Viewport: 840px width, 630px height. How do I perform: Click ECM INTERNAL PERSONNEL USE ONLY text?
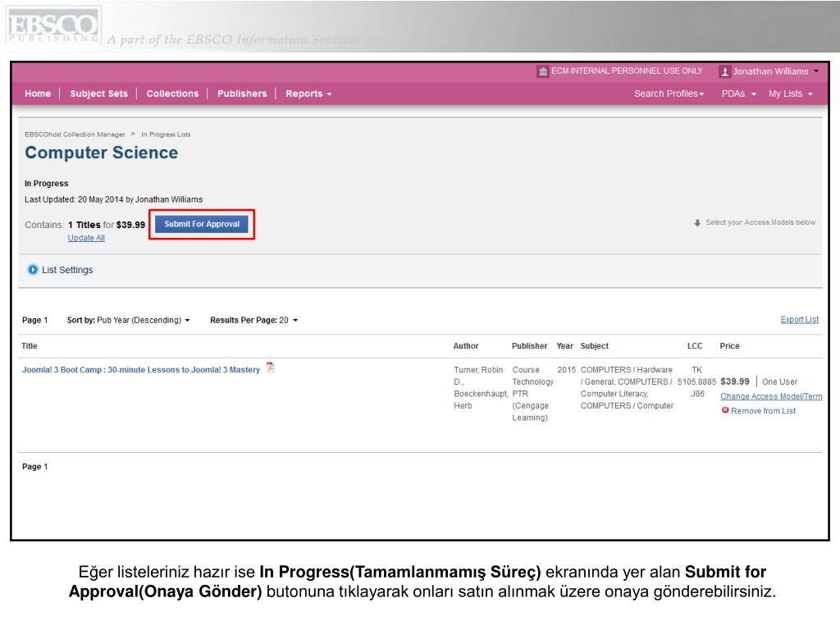tap(627, 71)
